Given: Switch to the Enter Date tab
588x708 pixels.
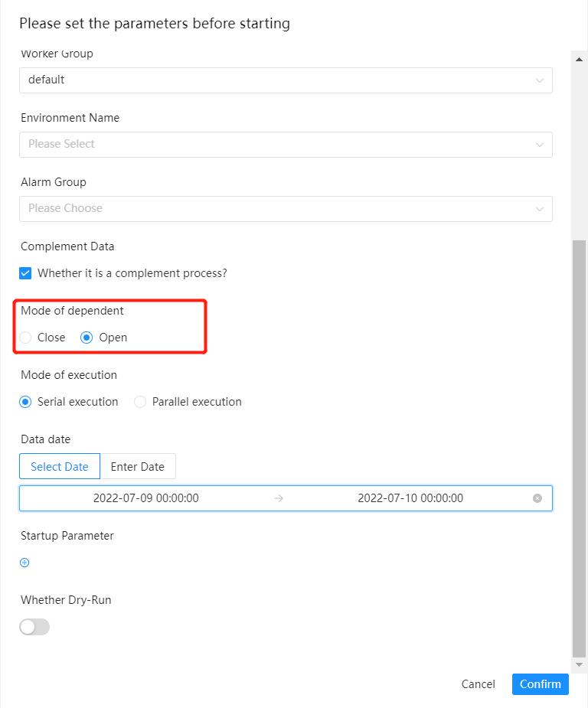Looking at the screenshot, I should 138,466.
